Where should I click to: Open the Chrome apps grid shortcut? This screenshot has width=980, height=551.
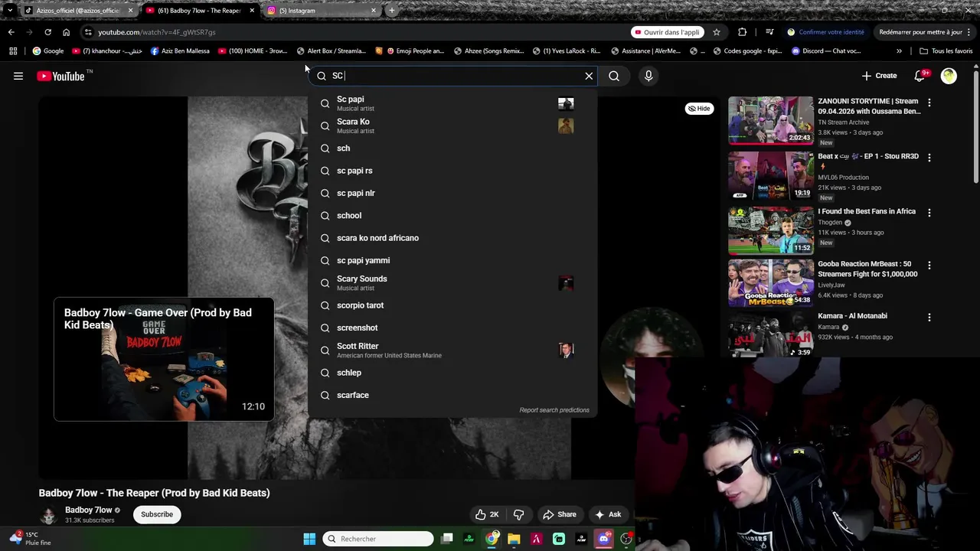(x=13, y=51)
